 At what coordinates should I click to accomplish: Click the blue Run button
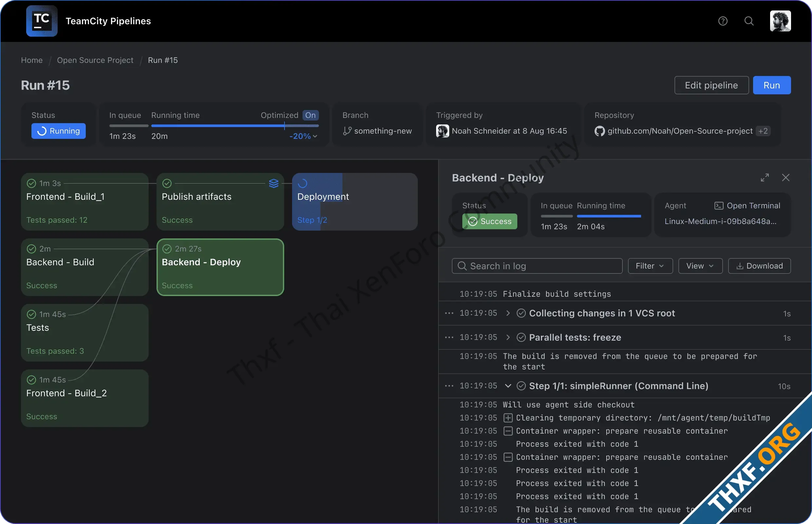pyautogui.click(x=771, y=85)
